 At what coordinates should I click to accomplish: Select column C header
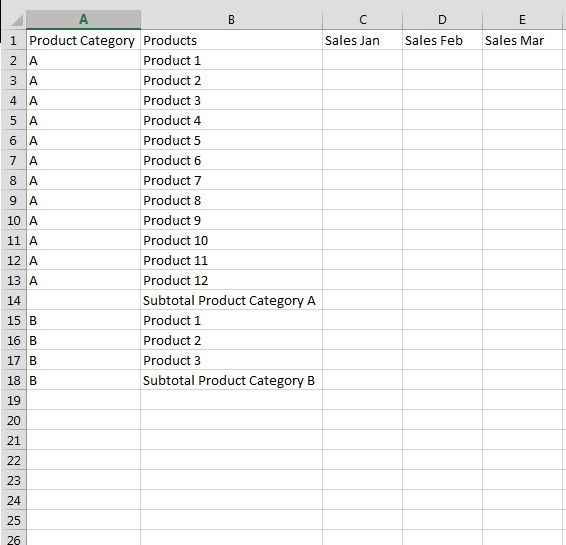(x=362, y=19)
